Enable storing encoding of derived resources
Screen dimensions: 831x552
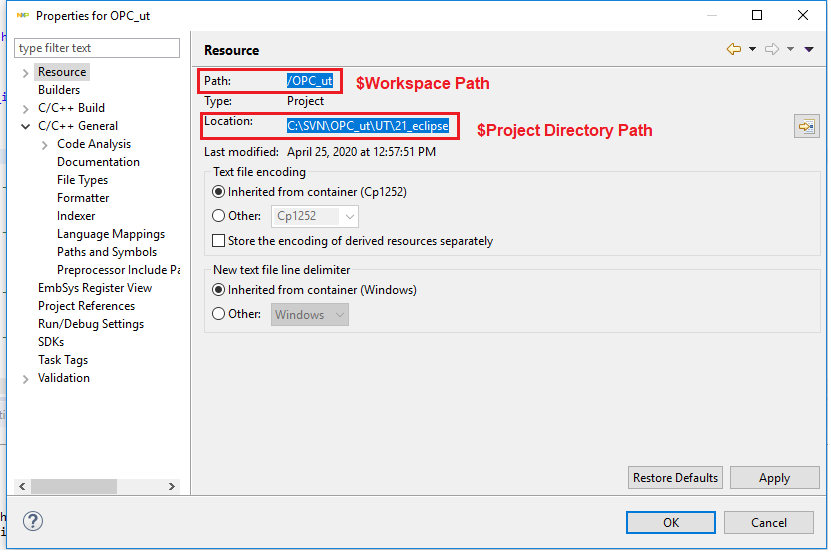point(219,241)
